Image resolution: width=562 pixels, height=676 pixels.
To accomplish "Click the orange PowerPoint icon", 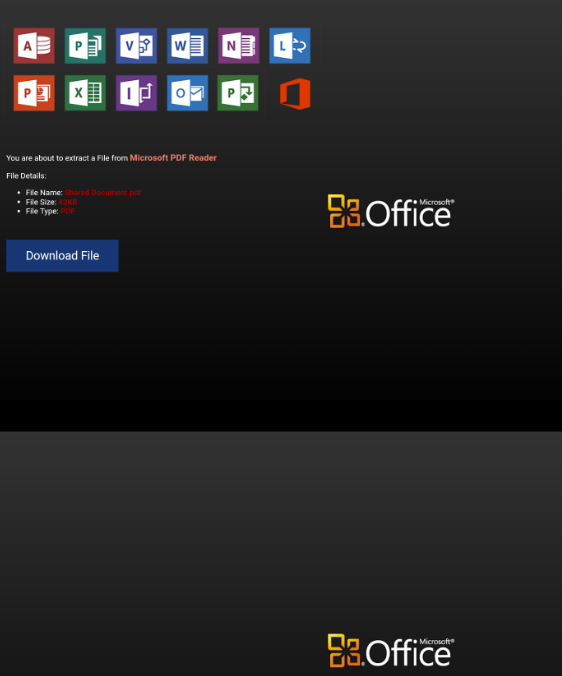I will pos(34,93).
